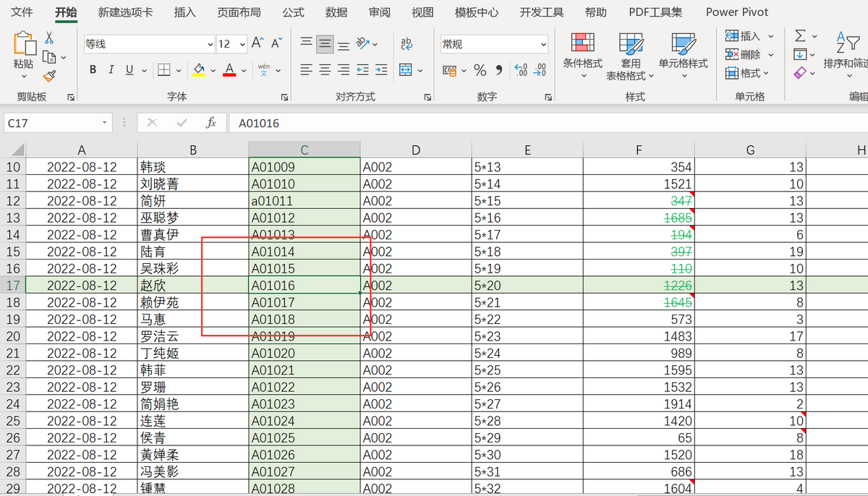Open the font name dropdown 等线
The width and height of the screenshot is (868, 496).
click(x=210, y=44)
